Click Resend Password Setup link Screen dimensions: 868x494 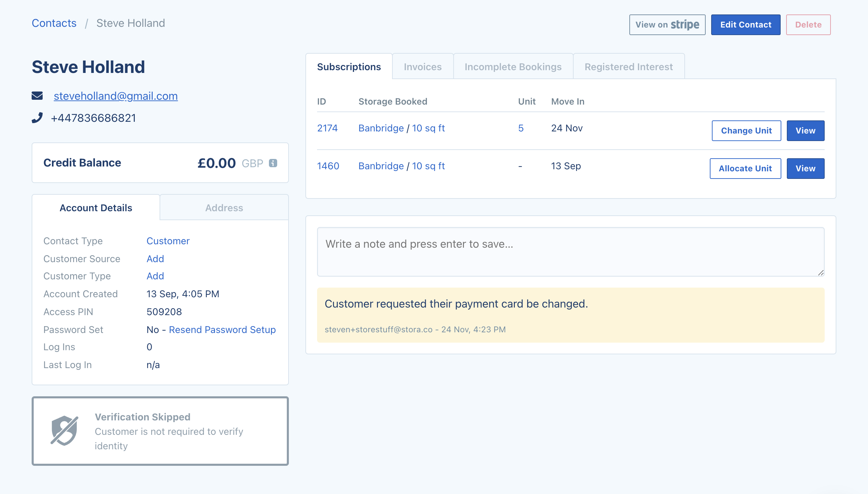tap(222, 330)
